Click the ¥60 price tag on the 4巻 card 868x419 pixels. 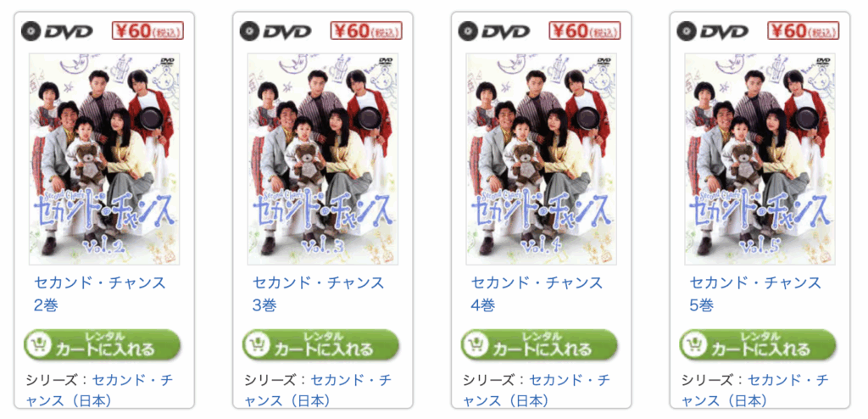(585, 31)
